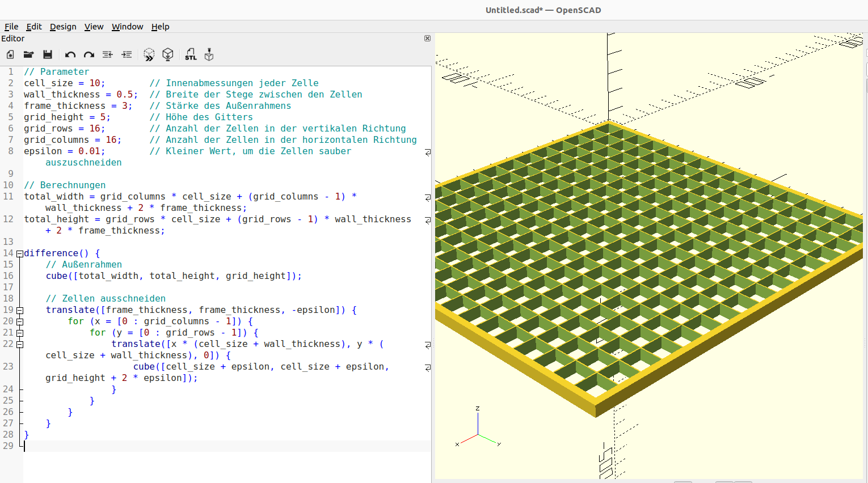The image size is (868, 483).
Task: Start a quick Preview of the model
Action: pos(149,54)
